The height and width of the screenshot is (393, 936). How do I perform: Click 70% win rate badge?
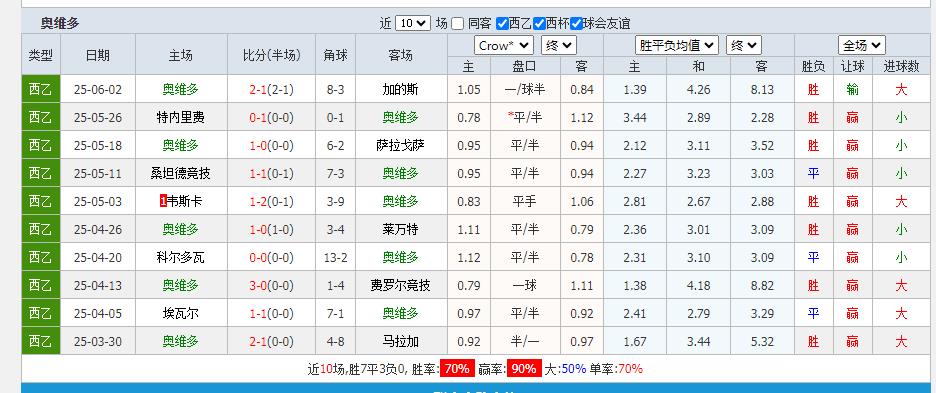click(x=457, y=369)
